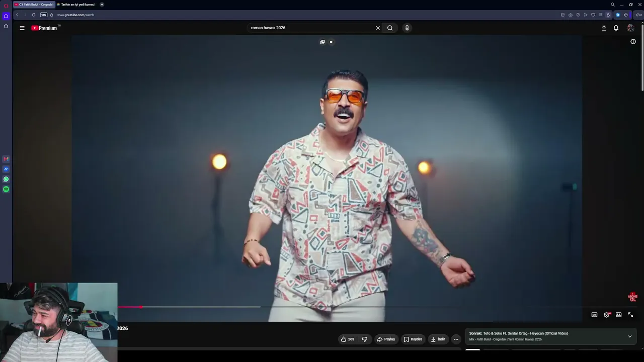
Task: Click the address bar URL youtube.com/watch
Action: point(75,15)
